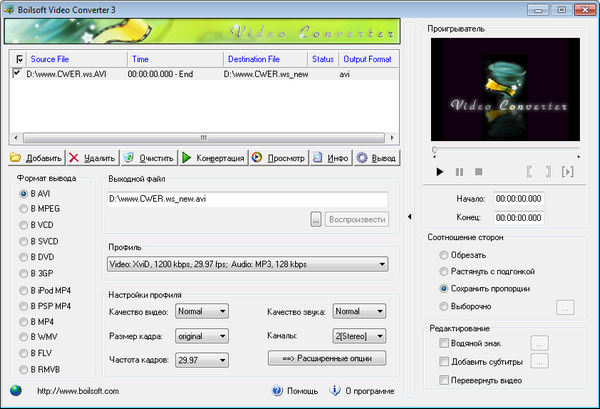
Task: Click the Инфо toolbar button
Action: 330,158
